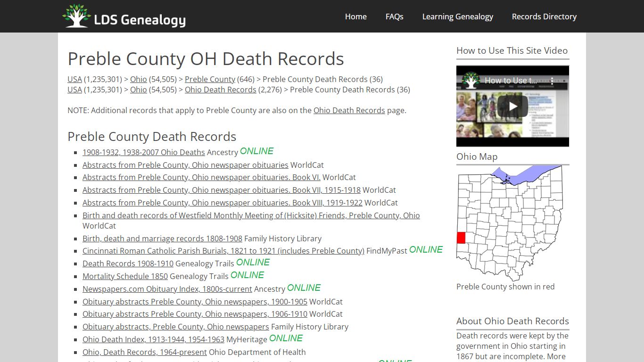Viewport: 644px width, 362px height.
Task: Click the About Ohio Death Records heading
Action: point(512,321)
